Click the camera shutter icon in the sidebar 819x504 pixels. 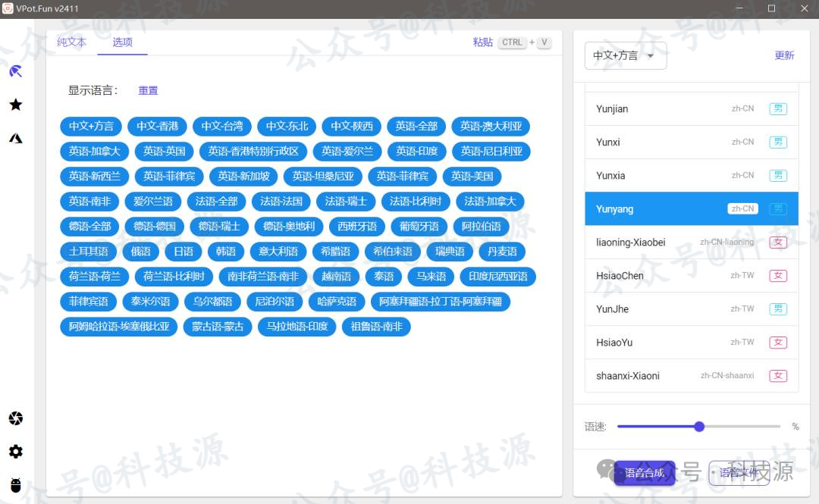click(16, 418)
